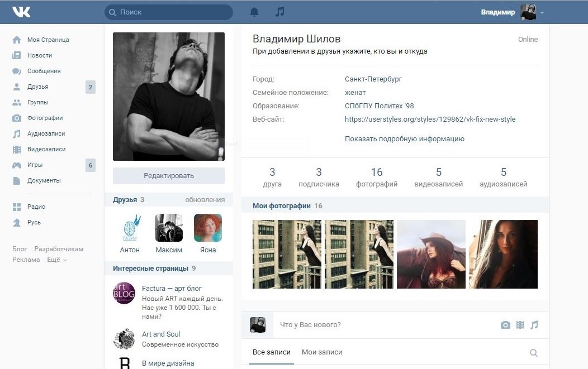The width and height of the screenshot is (588, 369).
Task: Click the 5 видеозаписей counter
Action: 438,177
